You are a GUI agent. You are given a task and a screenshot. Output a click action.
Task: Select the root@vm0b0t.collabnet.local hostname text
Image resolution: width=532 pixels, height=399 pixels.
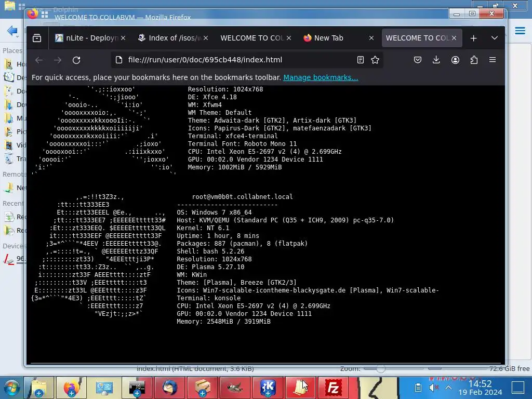click(242, 197)
